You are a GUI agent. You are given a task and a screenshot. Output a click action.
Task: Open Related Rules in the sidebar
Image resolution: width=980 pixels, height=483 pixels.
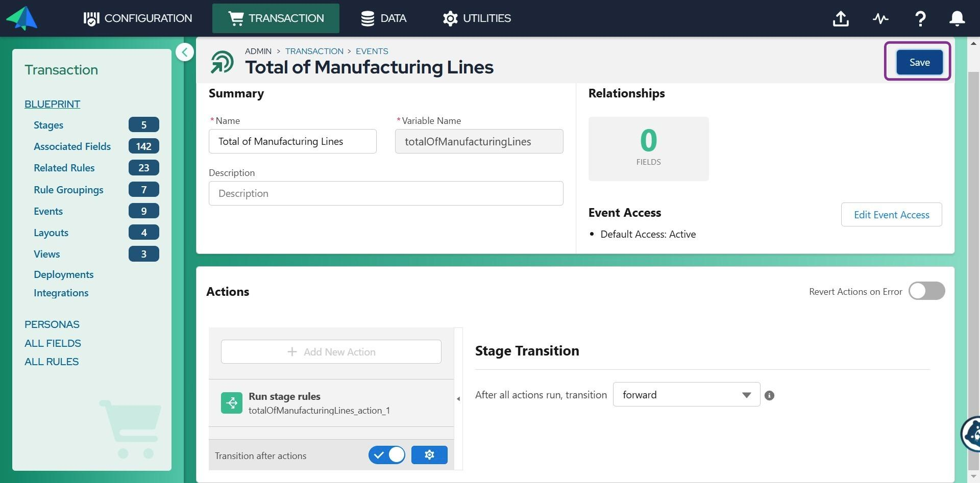click(64, 168)
